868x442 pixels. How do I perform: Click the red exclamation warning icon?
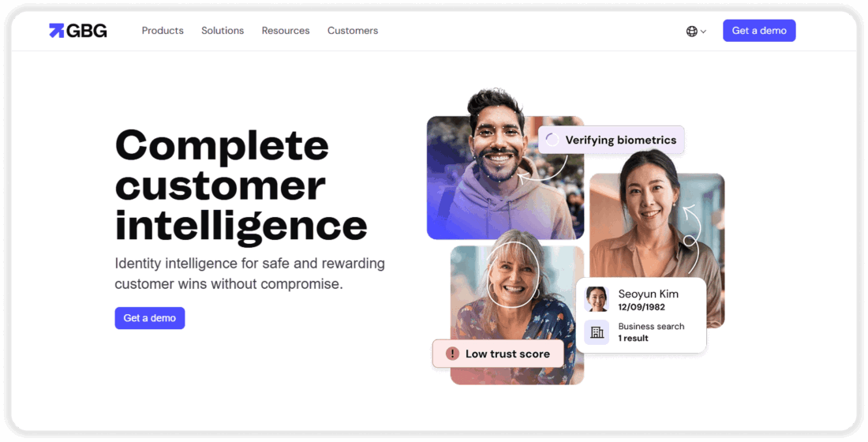click(452, 354)
